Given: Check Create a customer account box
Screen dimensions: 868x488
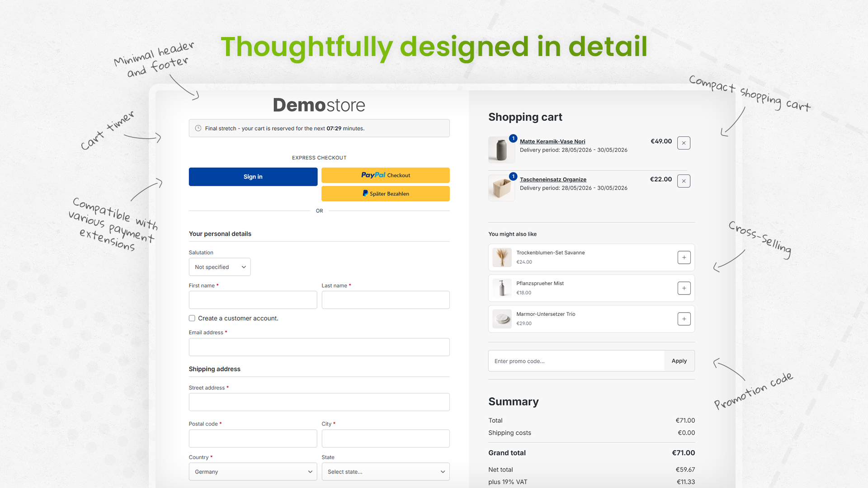Looking at the screenshot, I should 192,318.
